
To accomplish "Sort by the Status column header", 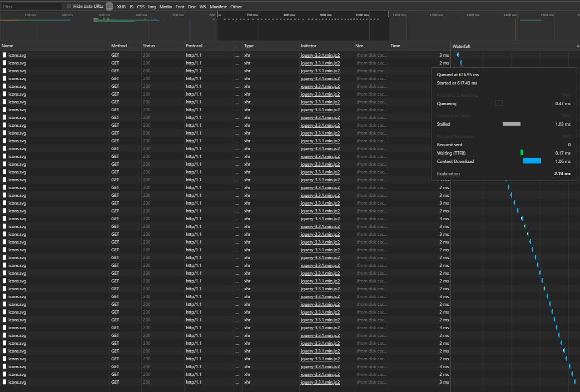I will 163,46.
